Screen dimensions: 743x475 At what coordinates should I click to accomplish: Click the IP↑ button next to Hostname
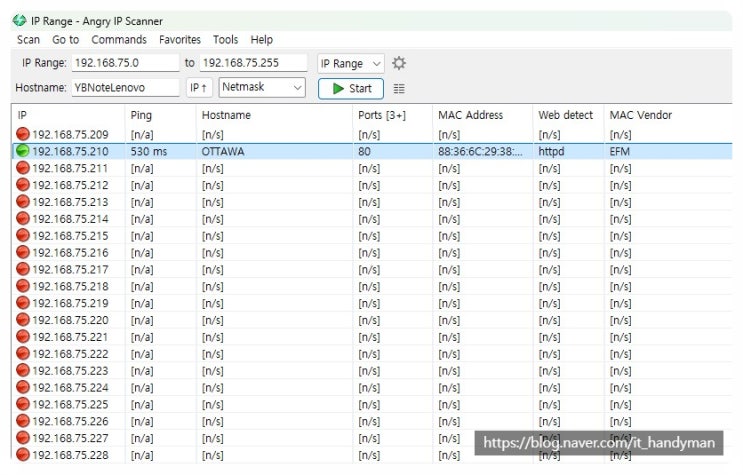tap(199, 88)
